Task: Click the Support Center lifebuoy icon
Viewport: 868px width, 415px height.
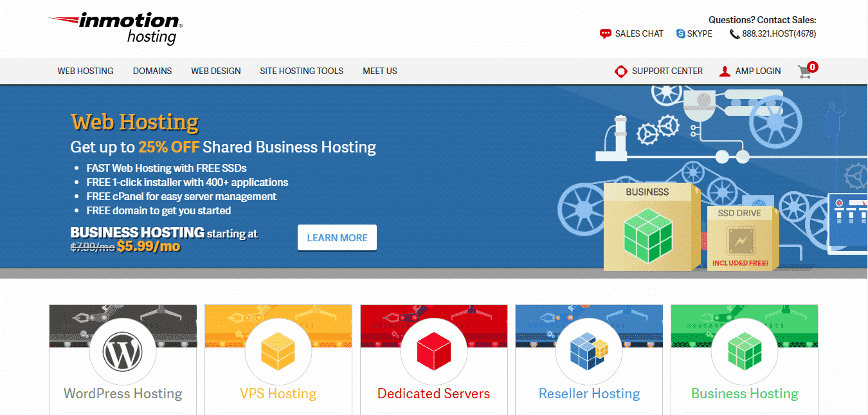Action: tap(620, 71)
